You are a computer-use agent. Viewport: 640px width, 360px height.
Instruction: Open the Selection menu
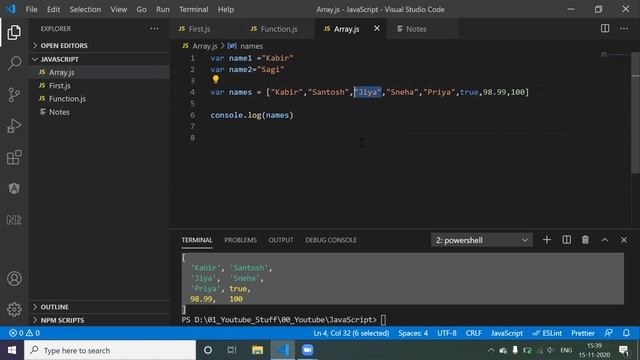click(85, 9)
